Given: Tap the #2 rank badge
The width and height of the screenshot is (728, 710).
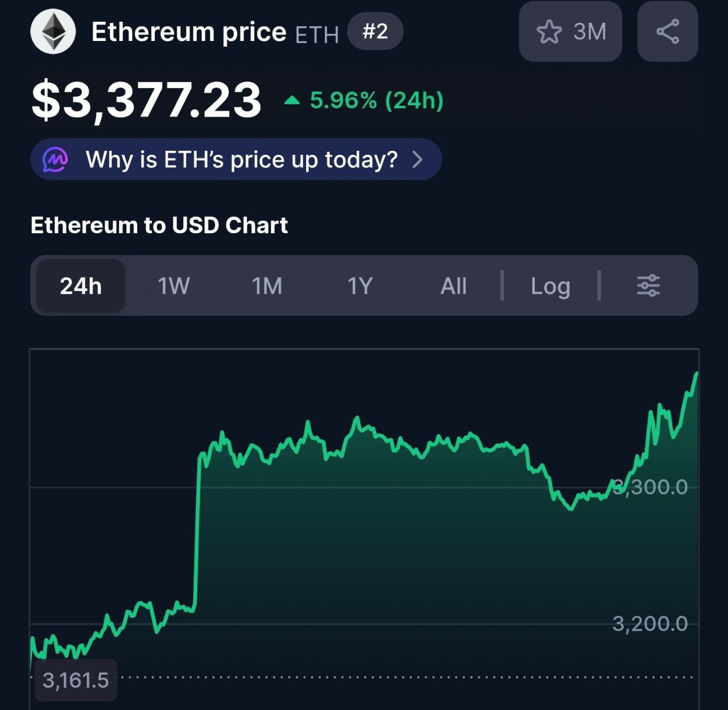Looking at the screenshot, I should coord(375,31).
